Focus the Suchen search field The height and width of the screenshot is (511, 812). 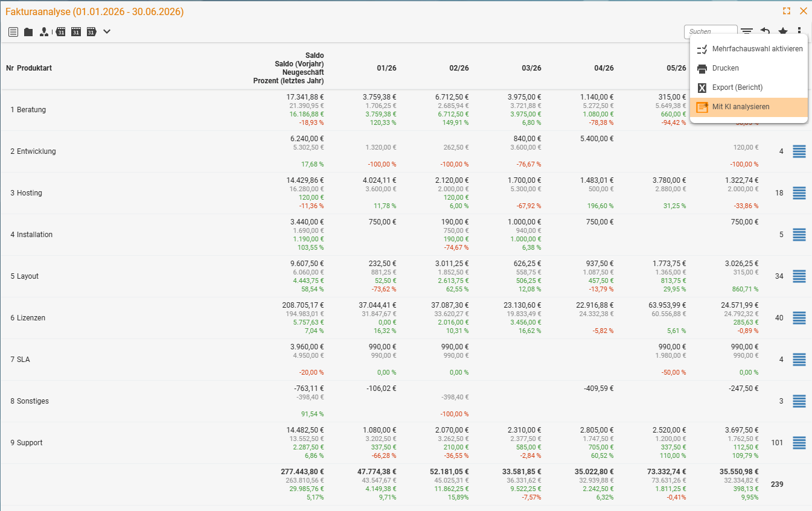pyautogui.click(x=711, y=31)
